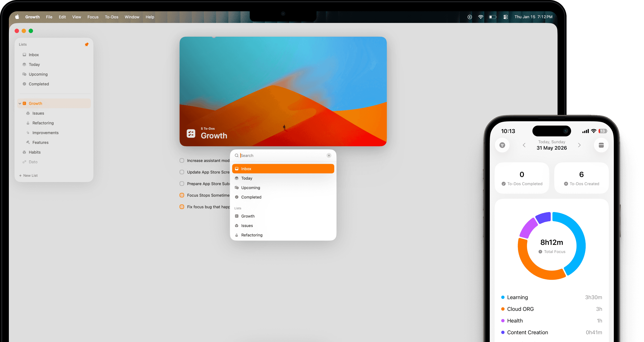Tap the Content Creation row on phone
This screenshot has width=644, height=342.
tap(552, 332)
